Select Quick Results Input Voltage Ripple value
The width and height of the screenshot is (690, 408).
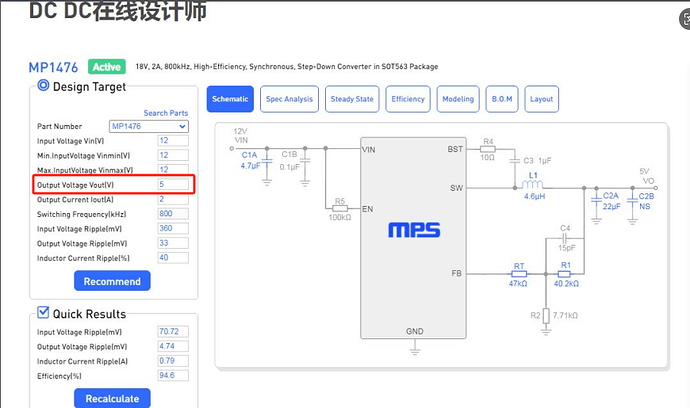click(x=173, y=331)
